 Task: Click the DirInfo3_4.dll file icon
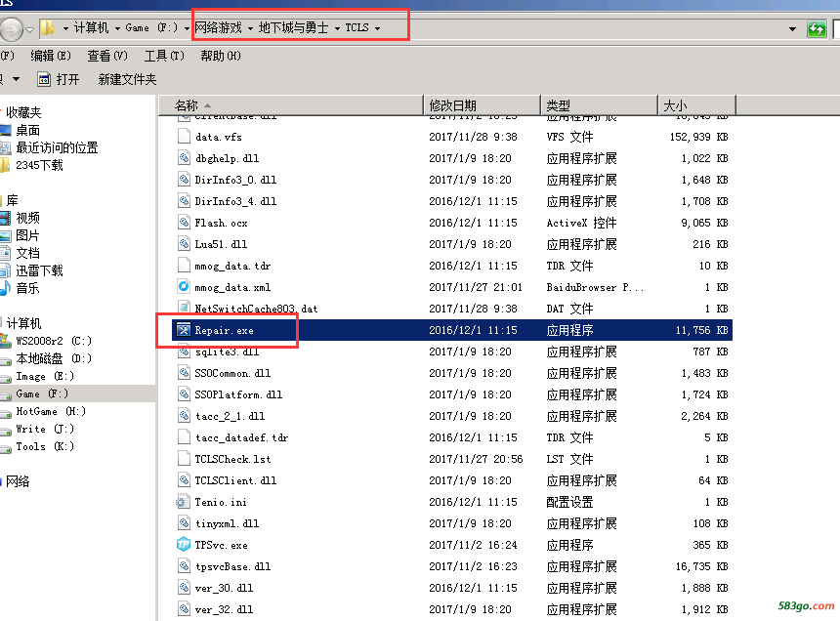[184, 201]
